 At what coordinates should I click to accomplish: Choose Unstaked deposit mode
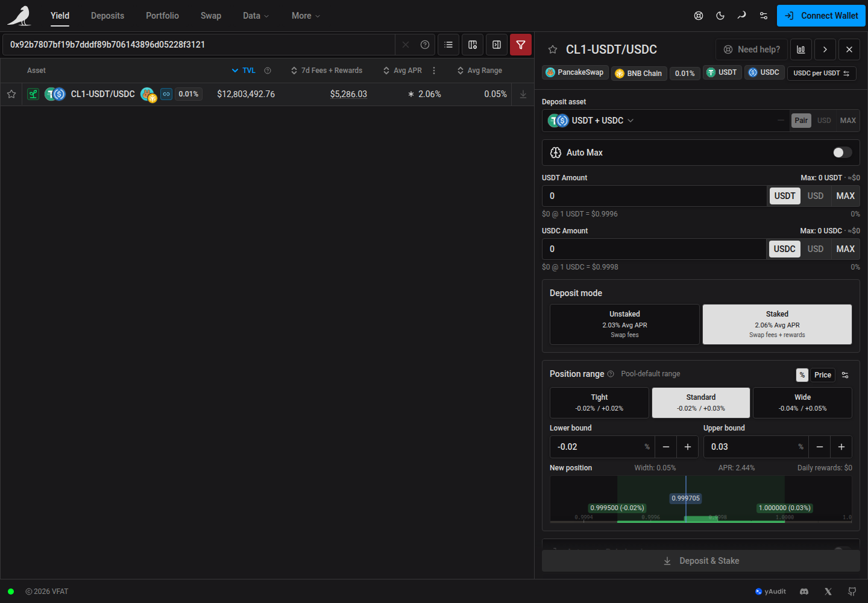pyautogui.click(x=624, y=324)
